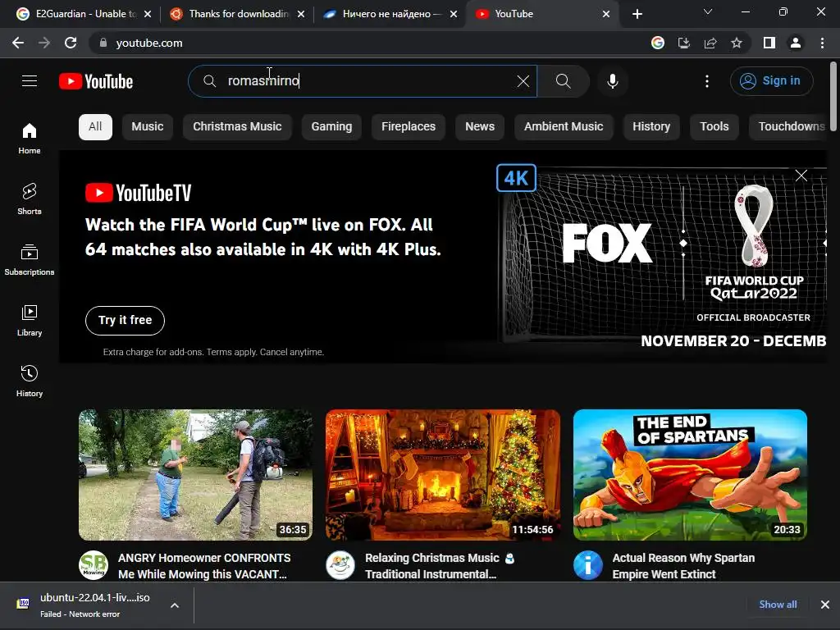The image size is (840, 630).
Task: Clear the search box with X icon
Action: pos(523,81)
